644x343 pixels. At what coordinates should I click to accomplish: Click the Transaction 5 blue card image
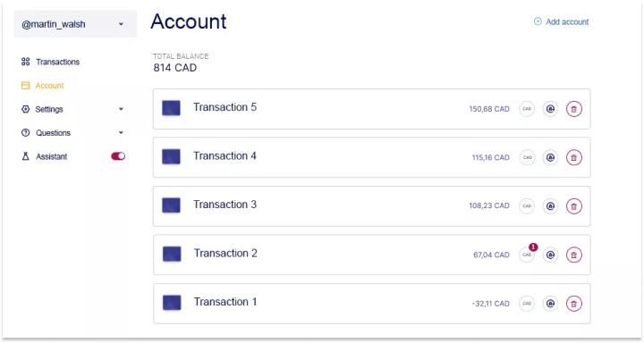tap(171, 108)
